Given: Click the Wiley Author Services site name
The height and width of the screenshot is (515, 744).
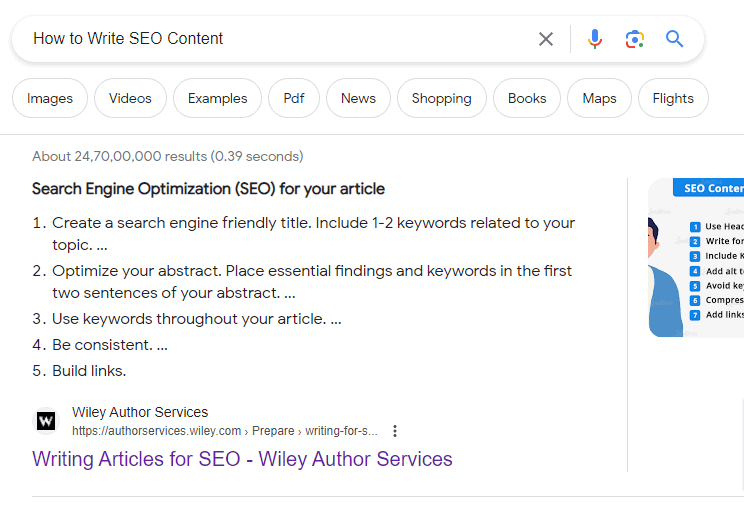Looking at the screenshot, I should pos(140,412).
